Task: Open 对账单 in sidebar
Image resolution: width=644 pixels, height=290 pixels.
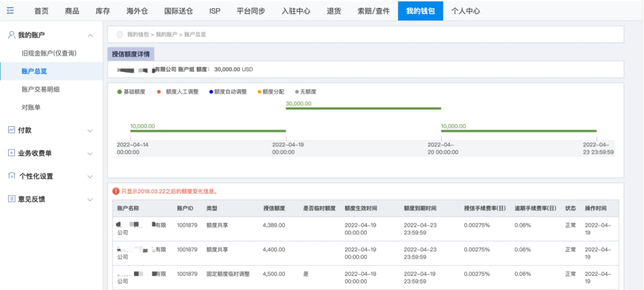Action: [31, 107]
